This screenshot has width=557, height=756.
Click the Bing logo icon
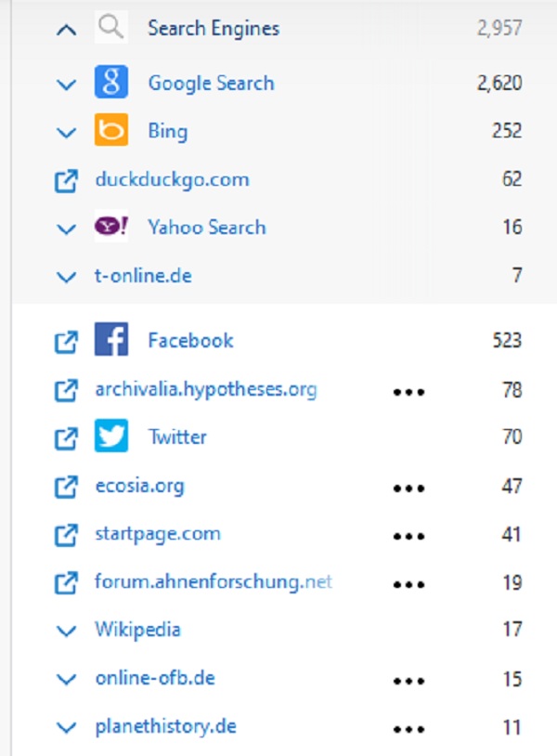click(x=110, y=131)
